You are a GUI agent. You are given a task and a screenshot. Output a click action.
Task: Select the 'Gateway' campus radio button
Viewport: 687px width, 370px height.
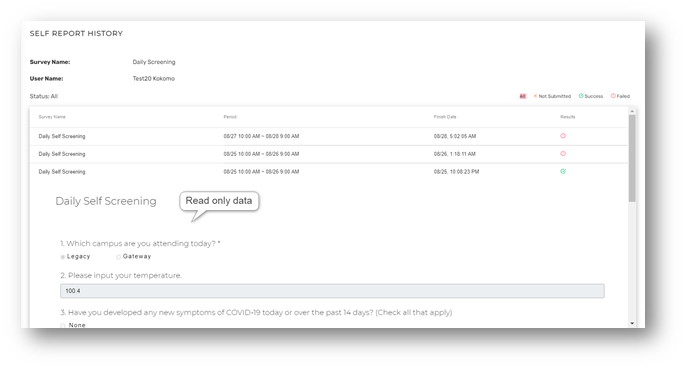click(x=118, y=257)
